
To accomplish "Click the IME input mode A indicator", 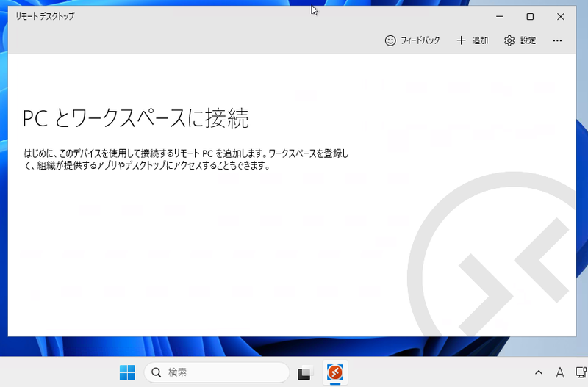I will click(559, 372).
